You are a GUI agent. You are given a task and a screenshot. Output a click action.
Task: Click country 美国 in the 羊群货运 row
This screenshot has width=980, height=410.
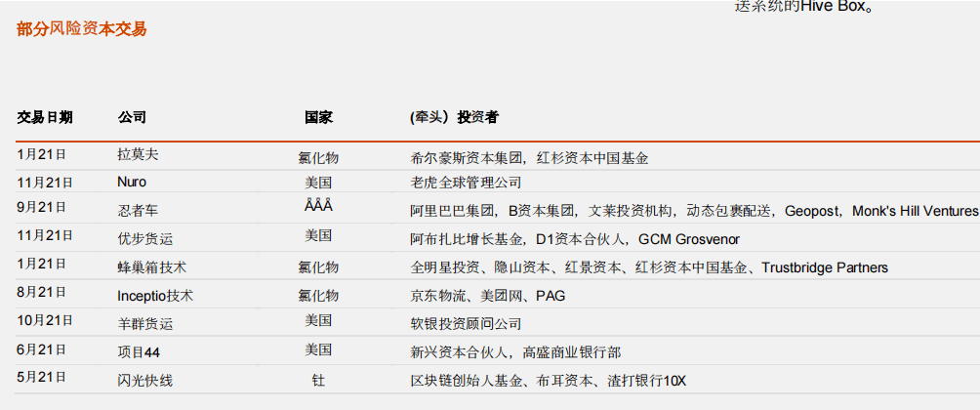[318, 320]
